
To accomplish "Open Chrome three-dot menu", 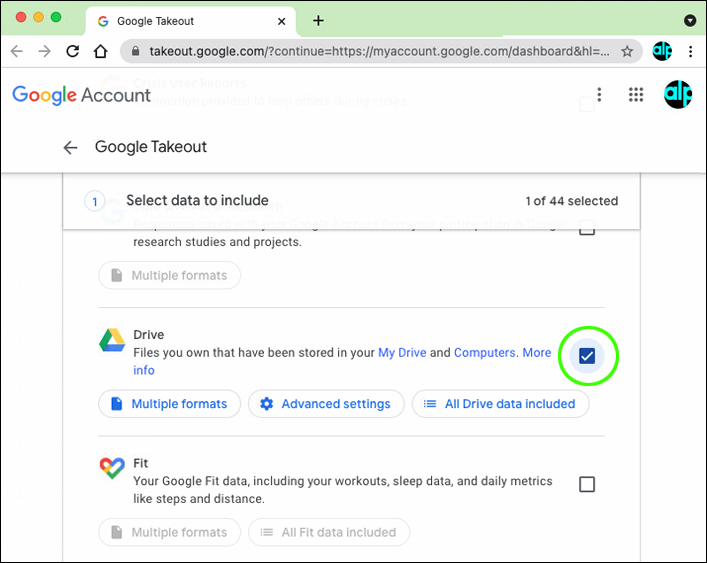I will click(x=690, y=51).
